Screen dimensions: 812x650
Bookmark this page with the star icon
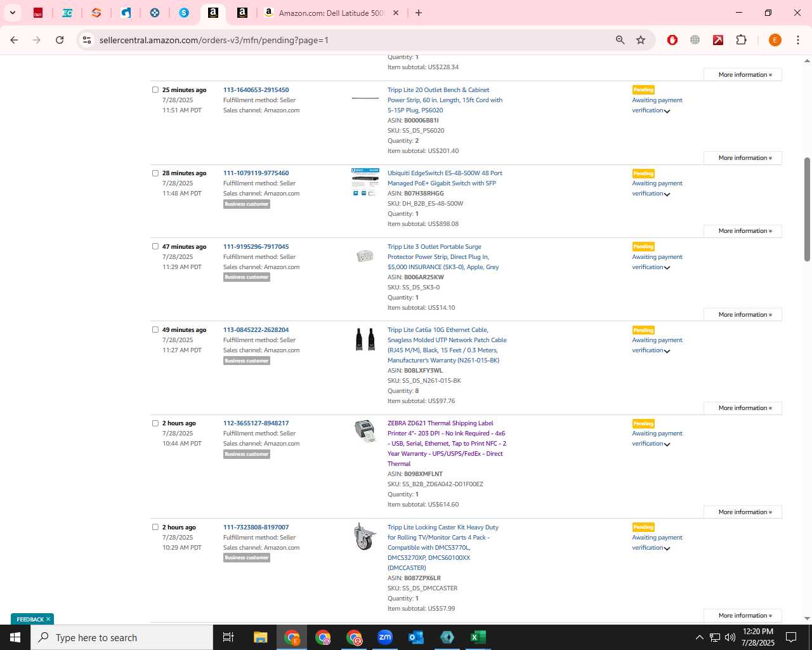(641, 40)
